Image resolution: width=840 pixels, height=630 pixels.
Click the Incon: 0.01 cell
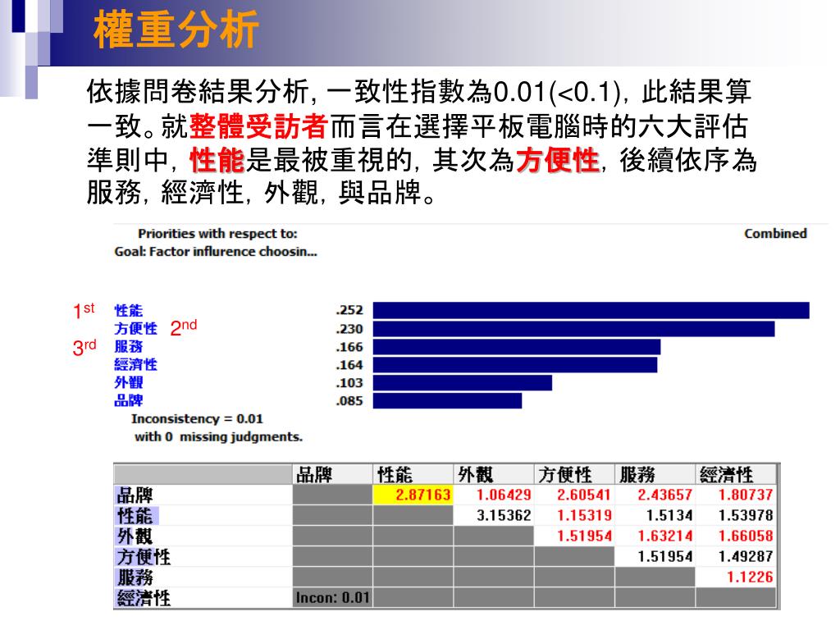[332, 598]
